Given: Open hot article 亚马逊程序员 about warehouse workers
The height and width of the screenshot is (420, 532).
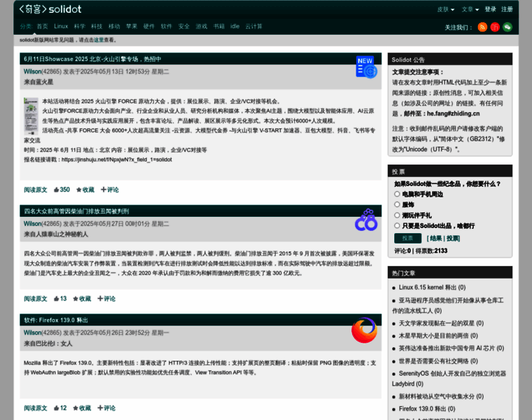Looking at the screenshot, I should [448, 305].
